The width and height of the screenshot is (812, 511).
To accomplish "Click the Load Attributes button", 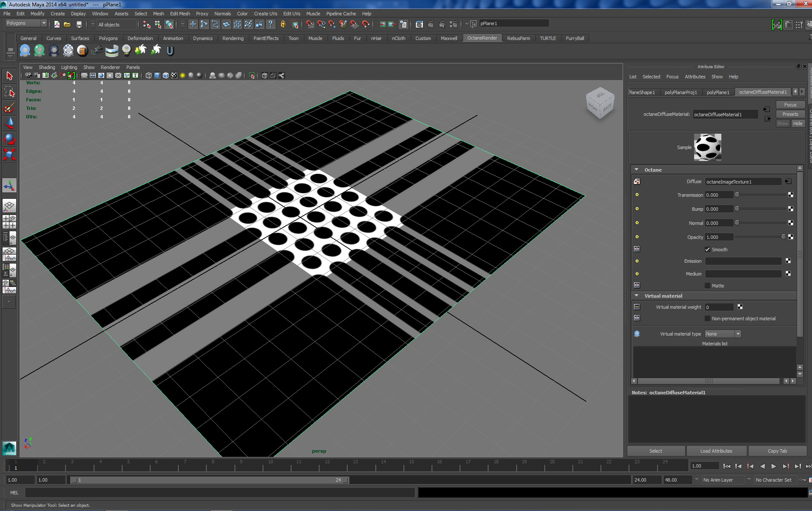I will point(716,451).
